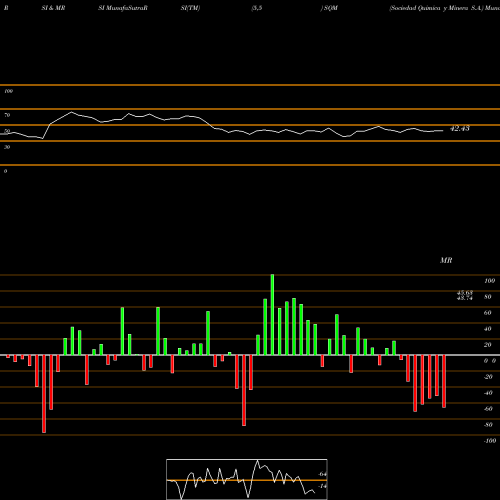Open the mini overview chart at bottom
Screen dimensions: 500x500
(247, 479)
